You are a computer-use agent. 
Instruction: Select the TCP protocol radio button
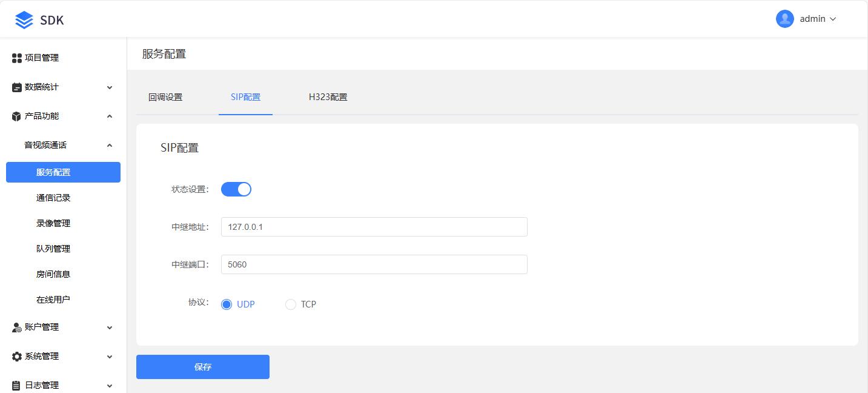pyautogui.click(x=291, y=304)
